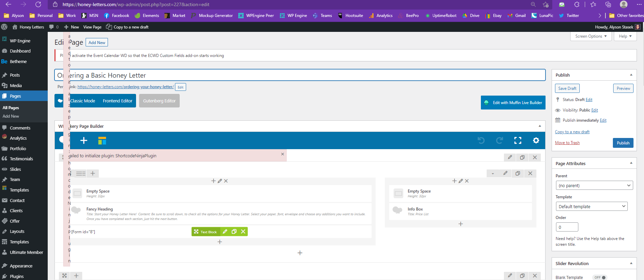Edit the Text Block using its pencil icon
This screenshot has width=644, height=280.
coord(225,232)
